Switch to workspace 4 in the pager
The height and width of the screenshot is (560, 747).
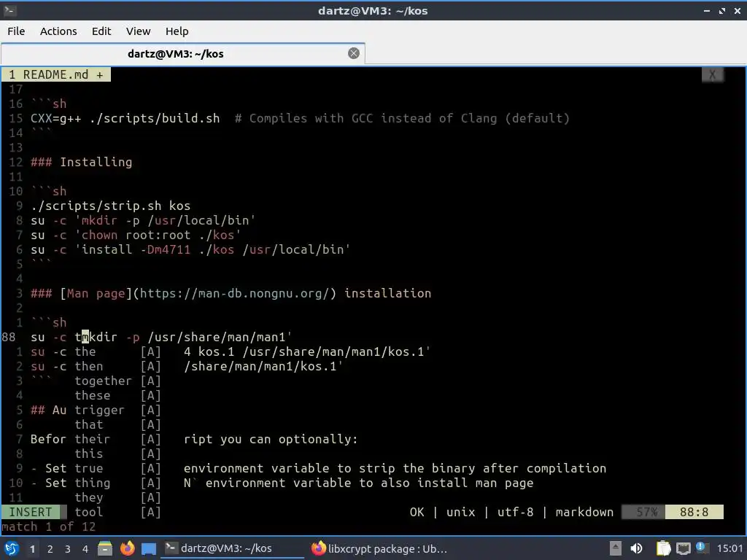(x=85, y=549)
